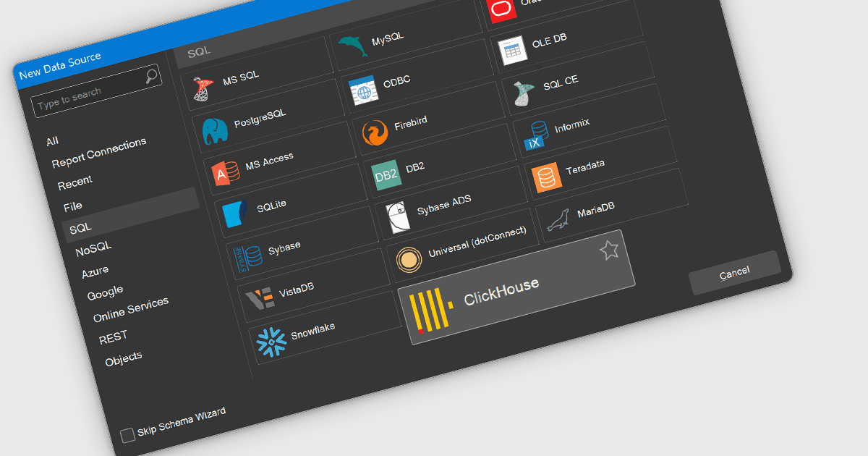The height and width of the screenshot is (456, 868).
Task: Choose the SQL CE icon
Action: [524, 93]
